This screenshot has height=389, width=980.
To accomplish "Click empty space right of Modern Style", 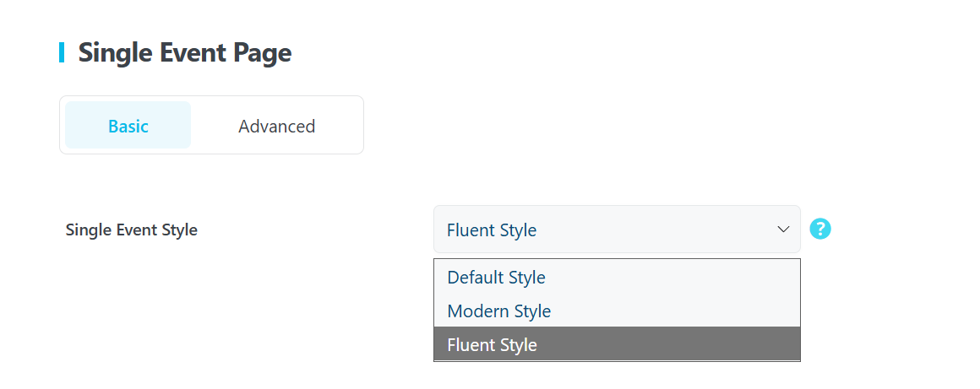I will (676, 311).
